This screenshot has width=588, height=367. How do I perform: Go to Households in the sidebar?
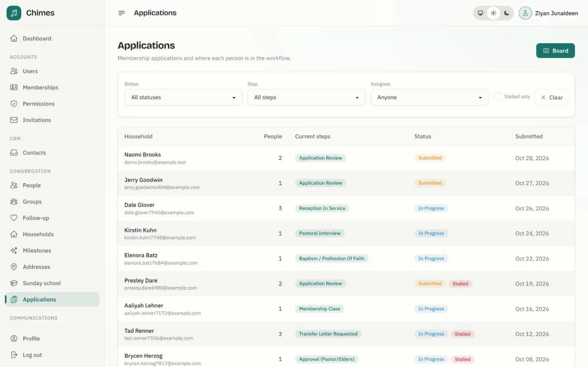click(x=52, y=234)
